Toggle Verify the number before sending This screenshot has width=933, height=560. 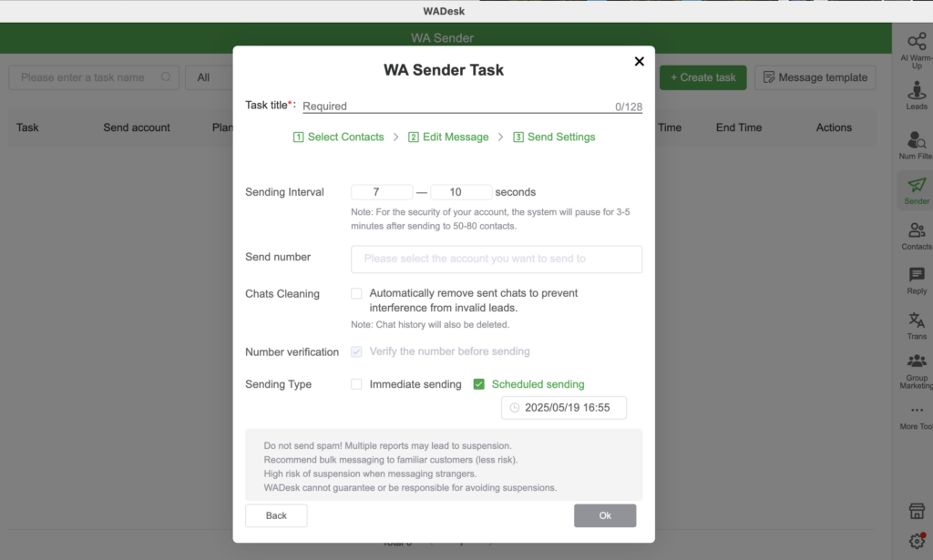click(x=356, y=351)
